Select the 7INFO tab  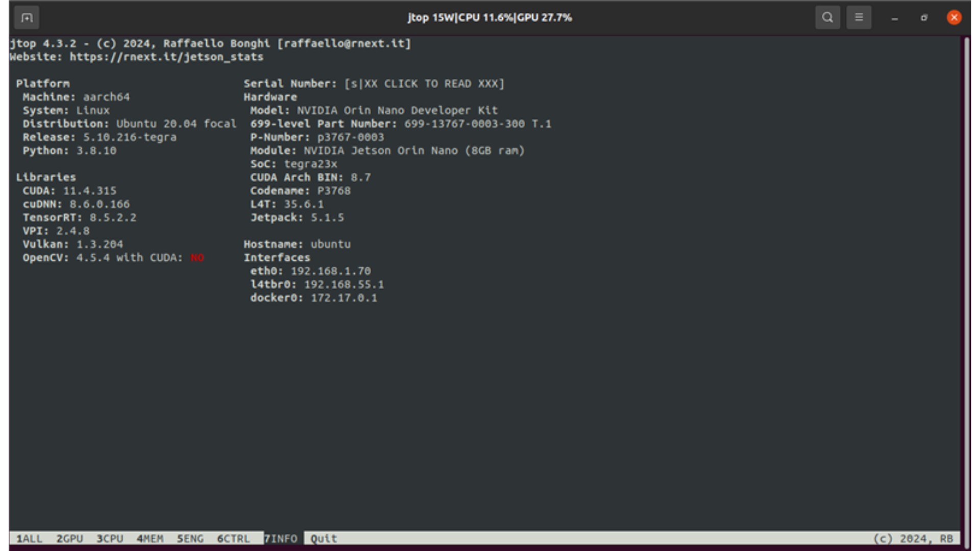(x=281, y=539)
